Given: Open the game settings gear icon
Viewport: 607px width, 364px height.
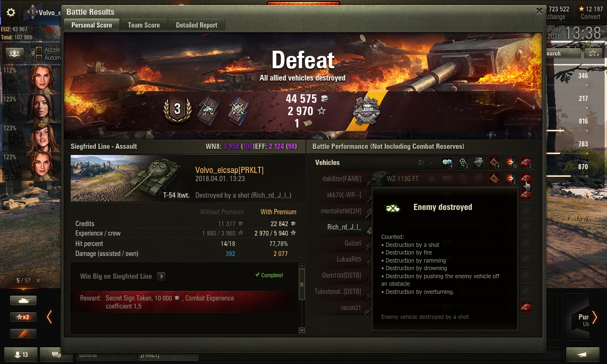Looking at the screenshot, I should (11, 13).
